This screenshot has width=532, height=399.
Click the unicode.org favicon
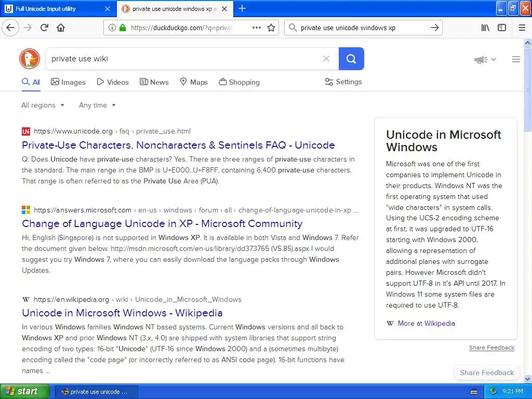click(x=26, y=131)
